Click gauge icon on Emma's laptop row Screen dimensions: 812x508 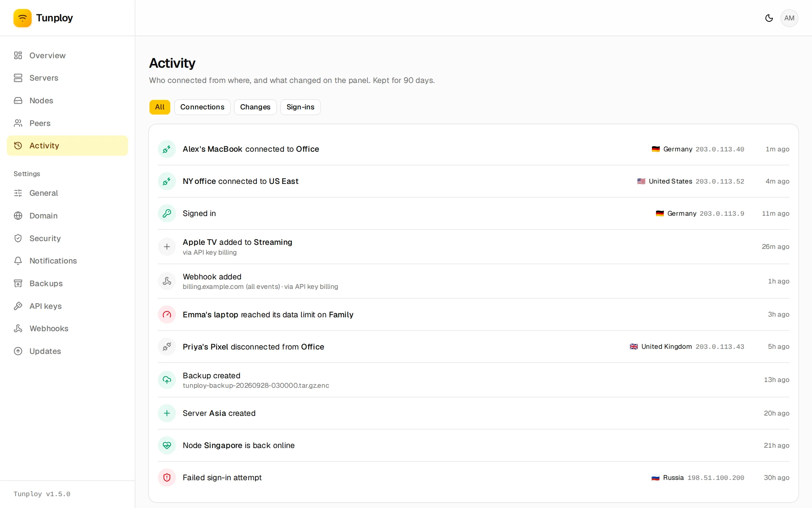pos(167,315)
